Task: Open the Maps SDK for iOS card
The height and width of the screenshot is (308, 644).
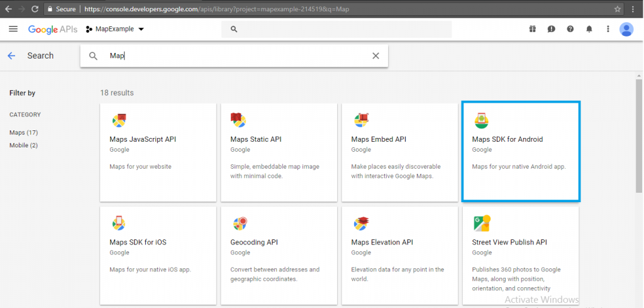Action: (158, 255)
